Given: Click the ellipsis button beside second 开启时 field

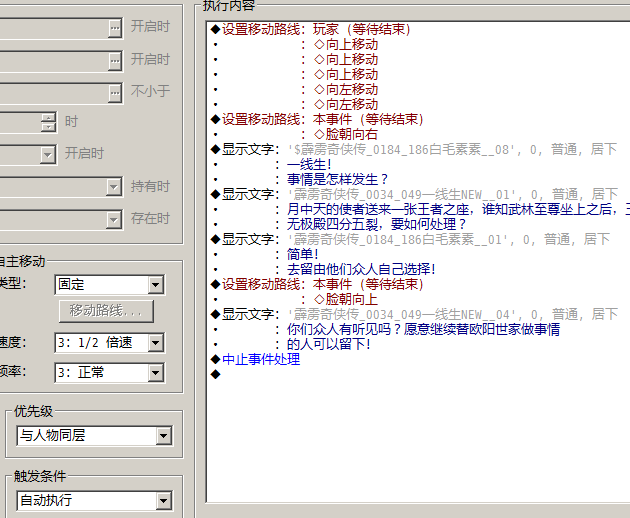Looking at the screenshot, I should [x=115, y=61].
